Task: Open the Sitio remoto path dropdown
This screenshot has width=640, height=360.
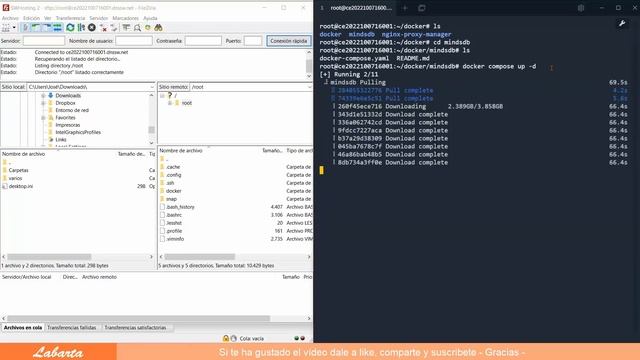Action: pos(309,87)
